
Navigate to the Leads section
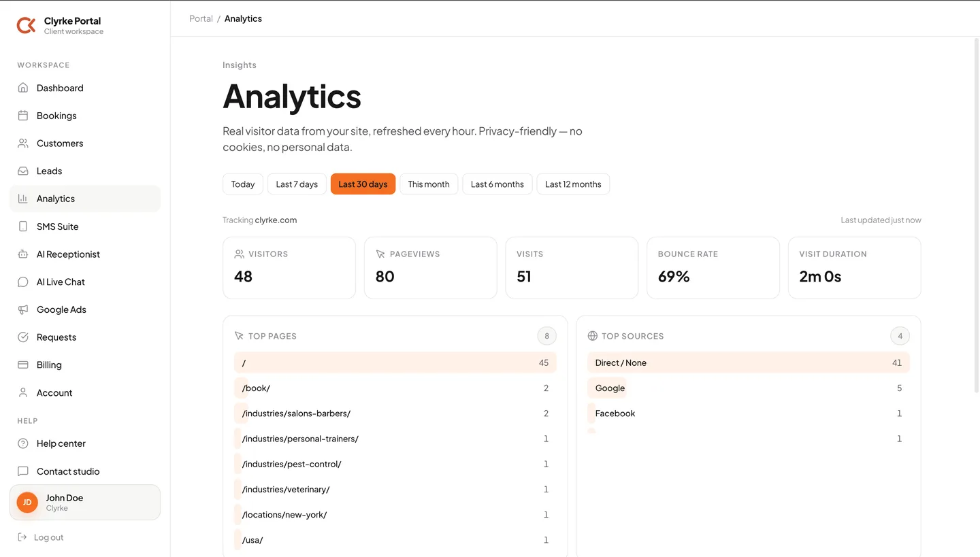click(x=85, y=171)
